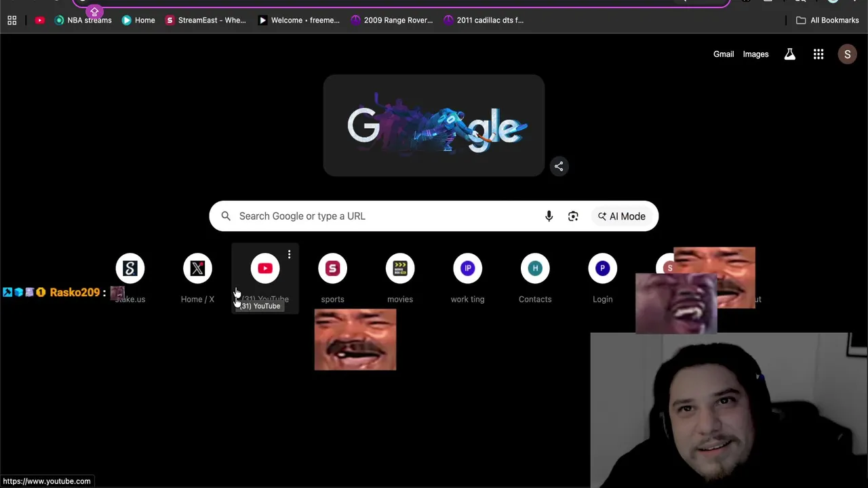Open the 2009 Range Rover bookmark
The width and height of the screenshot is (868, 488).
[392, 20]
